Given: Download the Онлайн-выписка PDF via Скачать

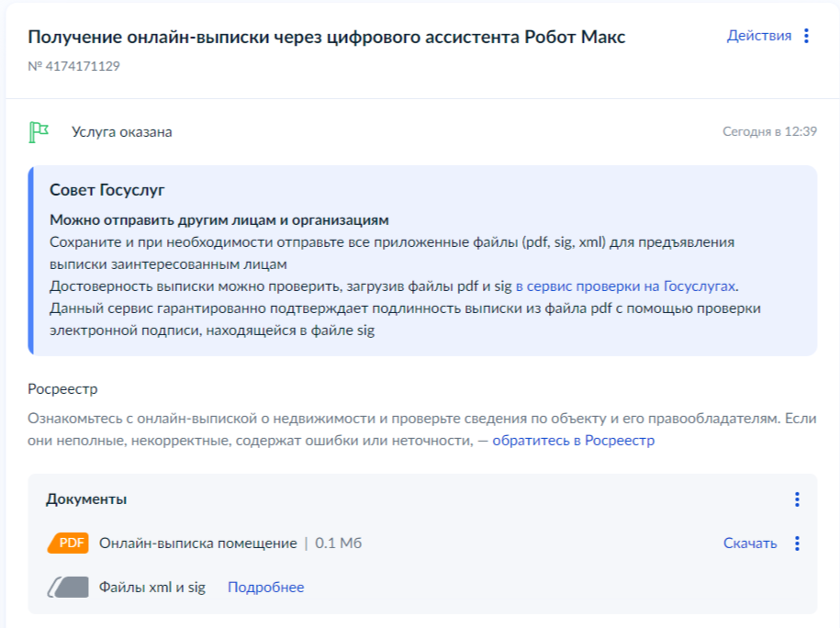Looking at the screenshot, I should pos(750,544).
